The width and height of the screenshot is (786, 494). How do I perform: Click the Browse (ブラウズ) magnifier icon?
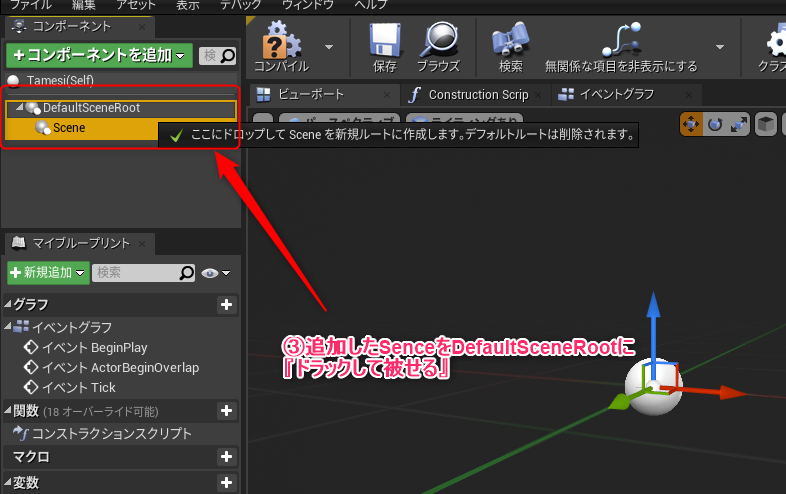(x=437, y=43)
